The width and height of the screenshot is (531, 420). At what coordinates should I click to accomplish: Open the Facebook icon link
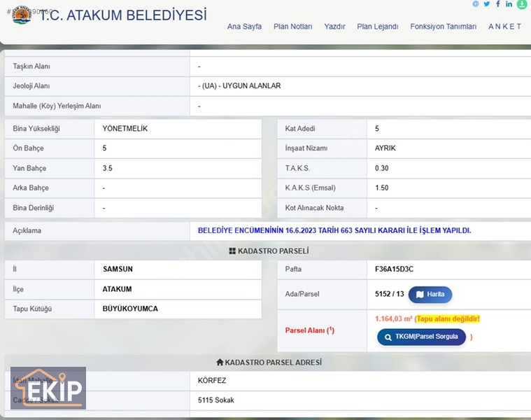[x=498, y=3]
